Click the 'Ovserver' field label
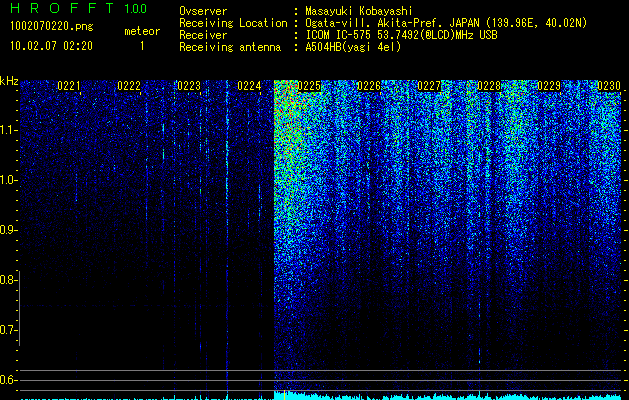Viewport: 629px width, 400px height. pos(203,11)
